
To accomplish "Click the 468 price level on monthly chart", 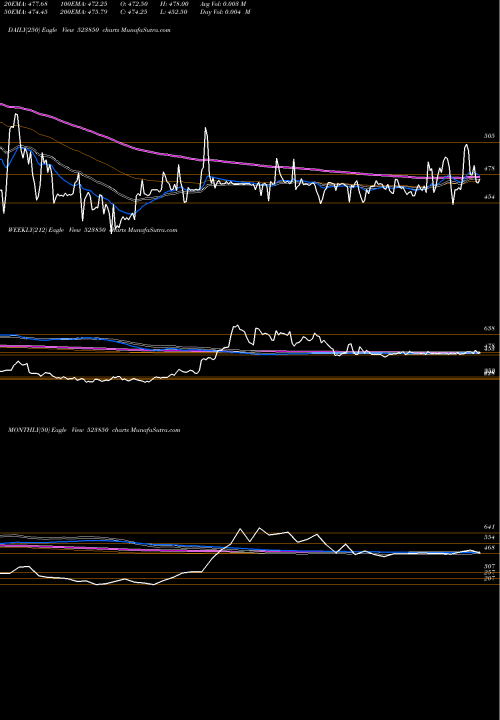I will point(489,548).
